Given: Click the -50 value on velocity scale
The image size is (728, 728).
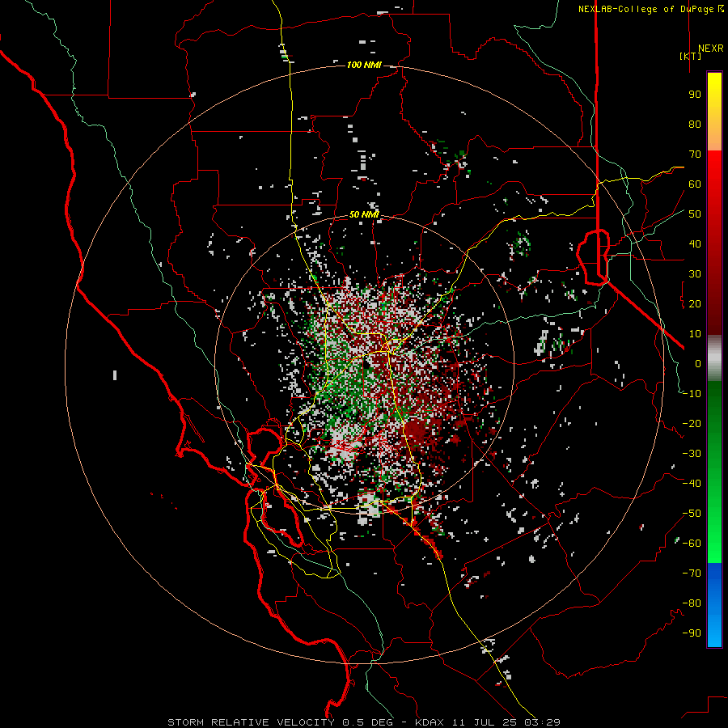Looking at the screenshot, I should [x=692, y=514].
